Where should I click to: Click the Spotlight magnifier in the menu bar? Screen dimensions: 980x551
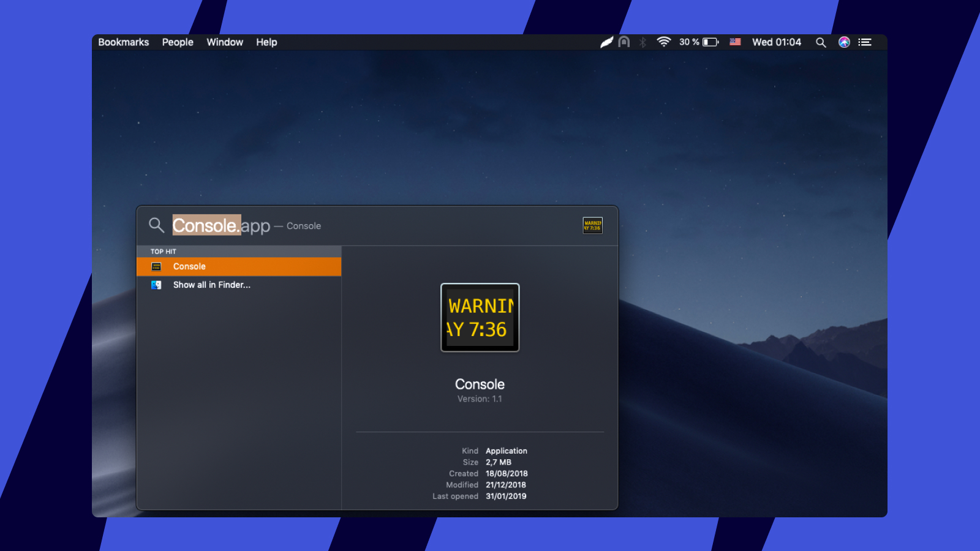tap(821, 42)
